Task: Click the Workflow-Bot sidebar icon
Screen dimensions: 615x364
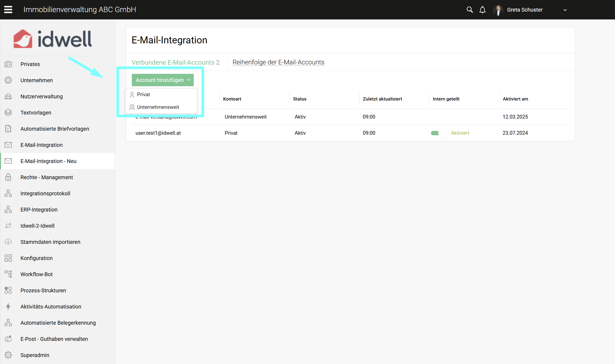Action: [x=8, y=274]
